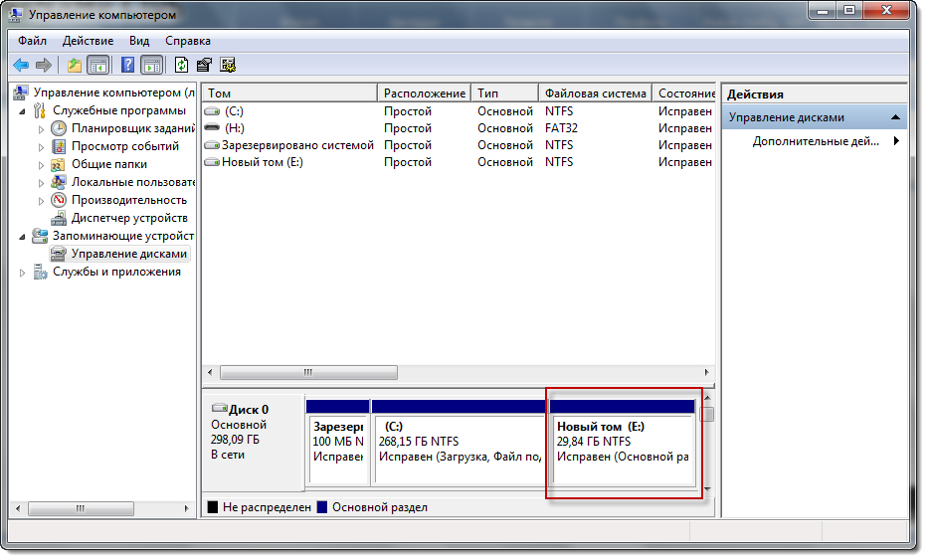Click the Локальные пользователи icon

(58, 182)
